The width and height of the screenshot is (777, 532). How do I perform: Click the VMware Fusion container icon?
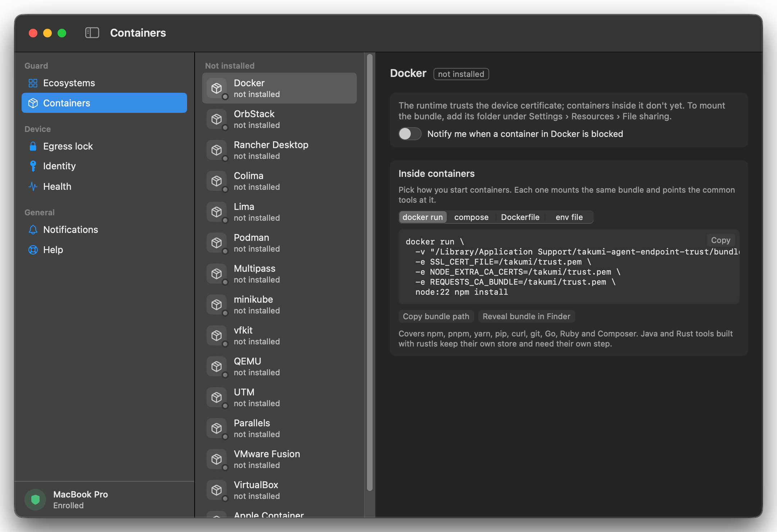pos(217,459)
